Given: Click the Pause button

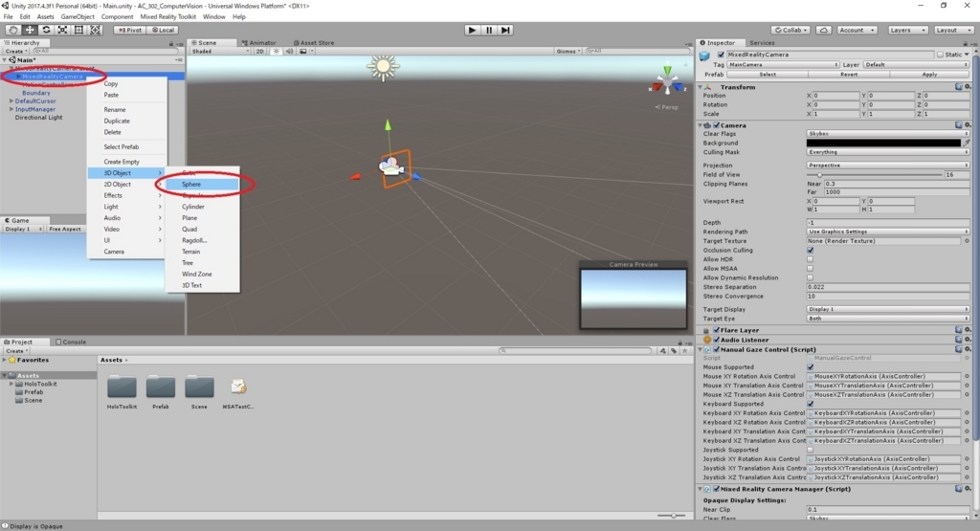Looking at the screenshot, I should [x=489, y=30].
